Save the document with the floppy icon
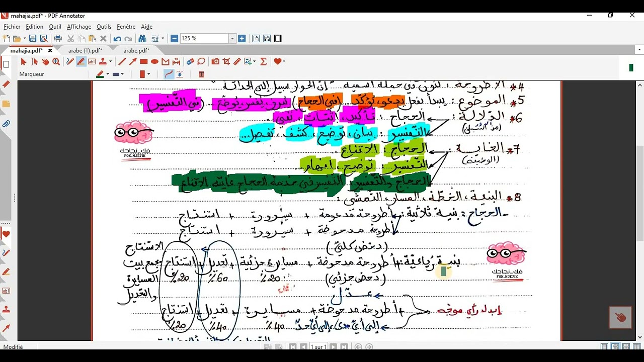 point(33,39)
